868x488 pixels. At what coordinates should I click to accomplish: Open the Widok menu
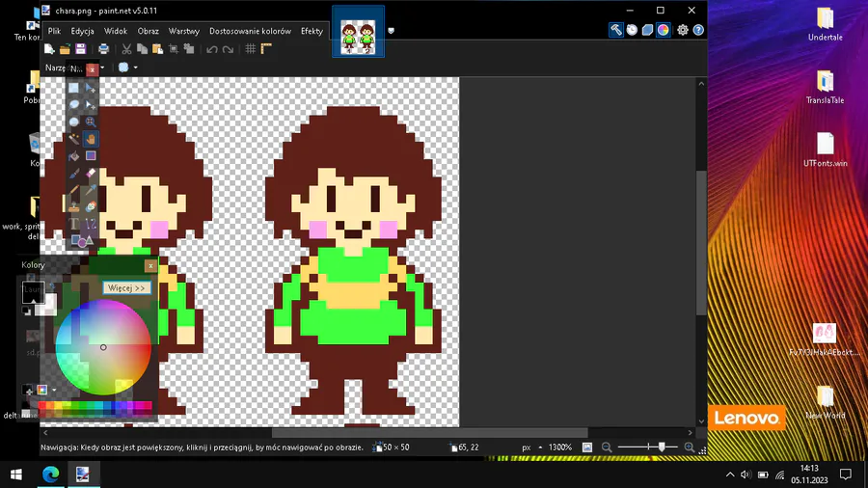coord(116,31)
